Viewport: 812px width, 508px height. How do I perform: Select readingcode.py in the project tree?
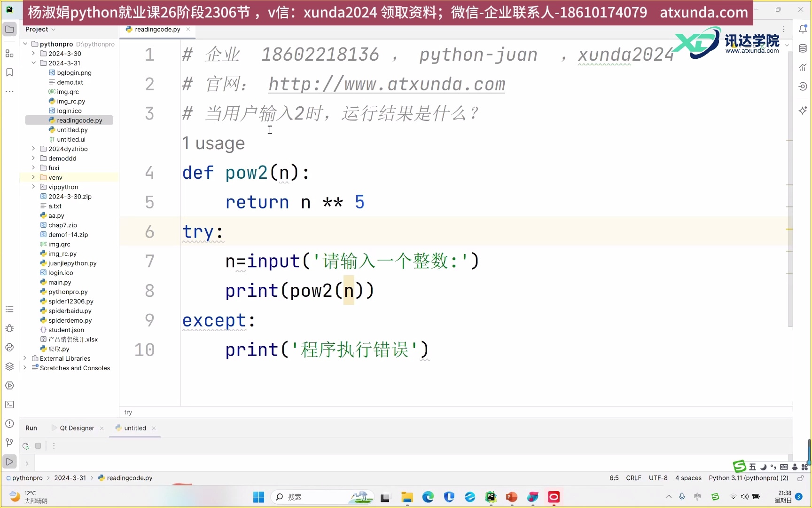point(79,120)
